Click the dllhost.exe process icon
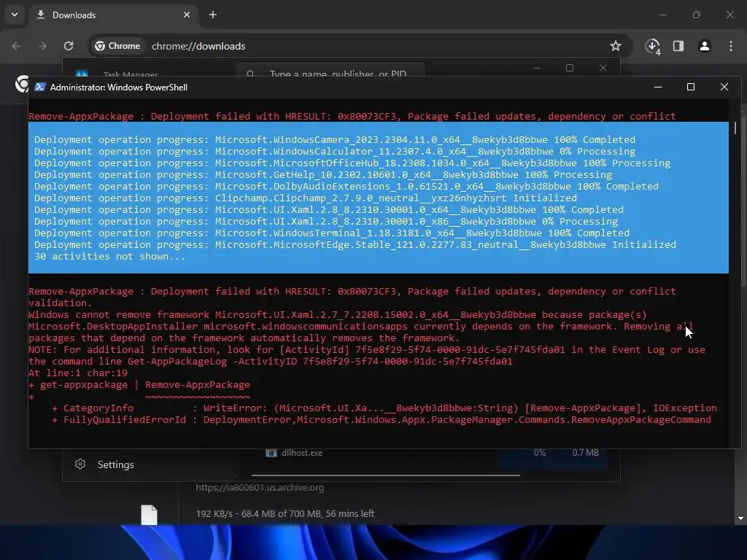This screenshot has width=747, height=560. [271, 453]
